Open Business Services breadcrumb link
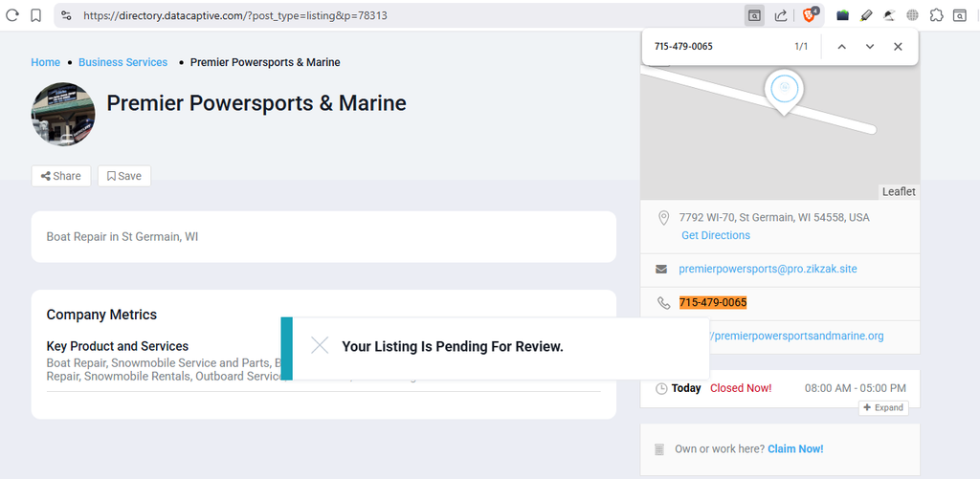 123,62
